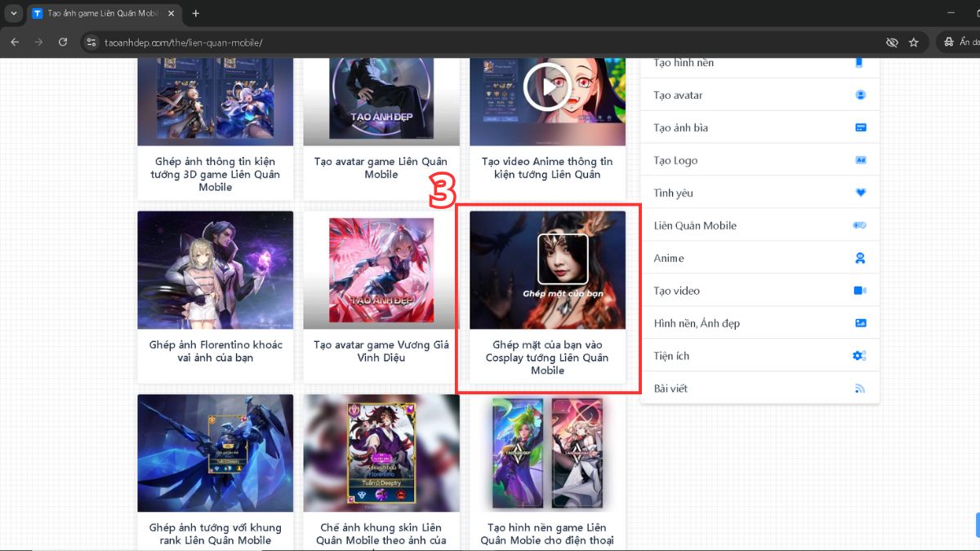980x551 pixels.
Task: Open Ghép mặt của bạn vào Cosplay title
Action: [547, 358]
